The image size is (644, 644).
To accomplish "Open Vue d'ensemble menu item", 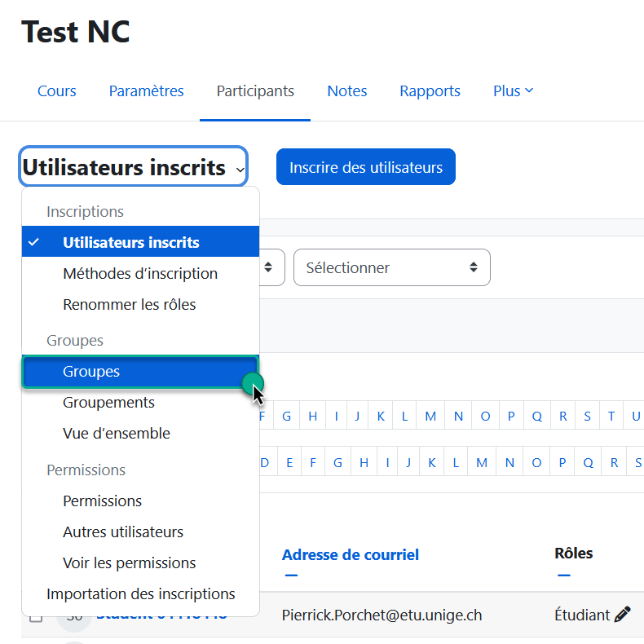I will click(117, 434).
